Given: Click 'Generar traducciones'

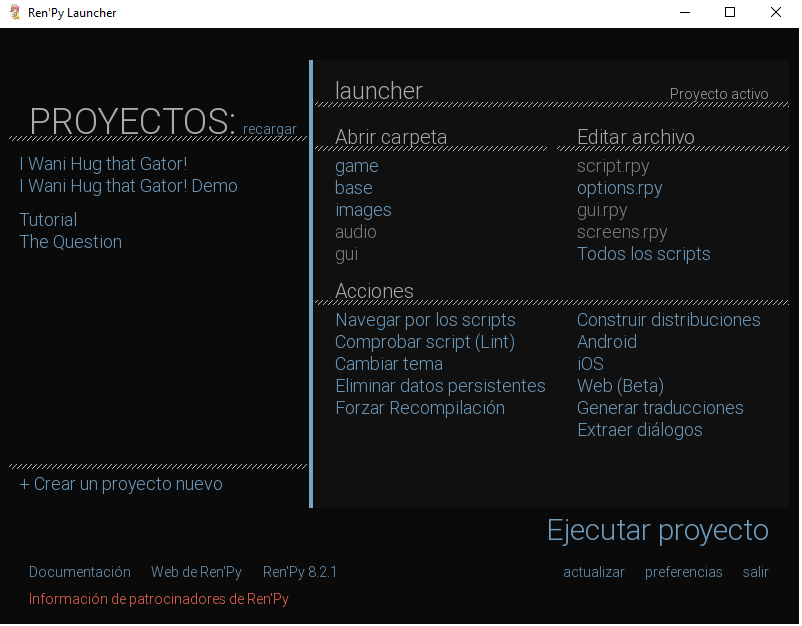Looking at the screenshot, I should [660, 408].
